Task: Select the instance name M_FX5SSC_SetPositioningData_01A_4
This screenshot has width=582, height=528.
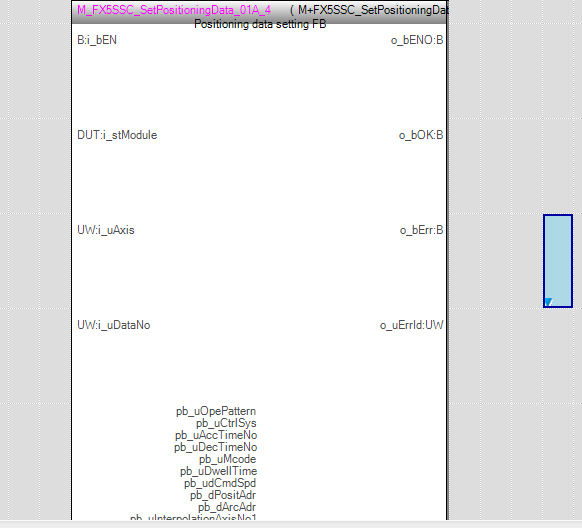Action: pyautogui.click(x=174, y=10)
